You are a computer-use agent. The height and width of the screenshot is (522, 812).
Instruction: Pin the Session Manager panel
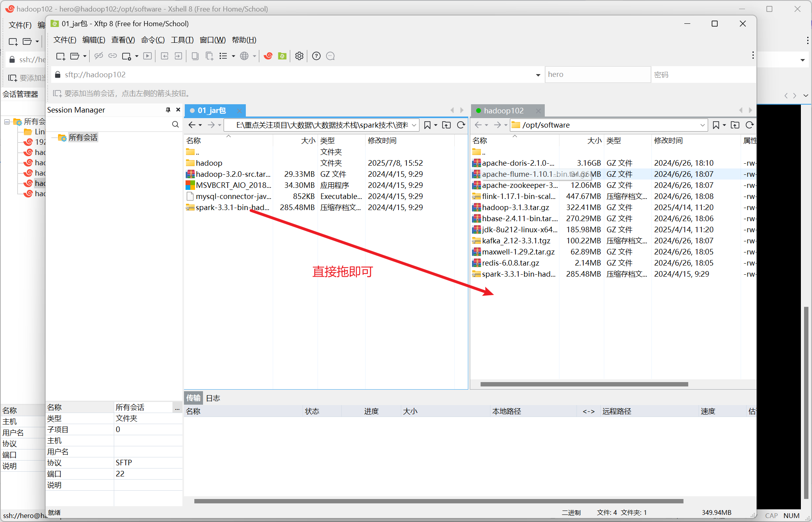168,110
